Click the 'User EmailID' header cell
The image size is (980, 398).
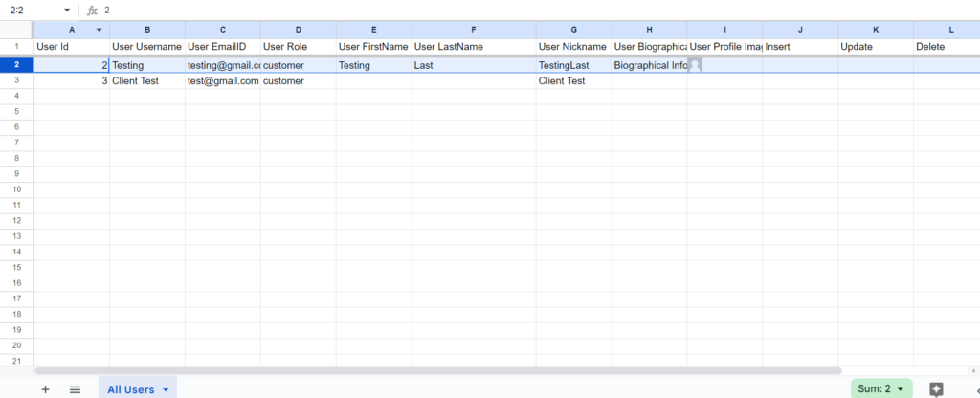point(222,47)
